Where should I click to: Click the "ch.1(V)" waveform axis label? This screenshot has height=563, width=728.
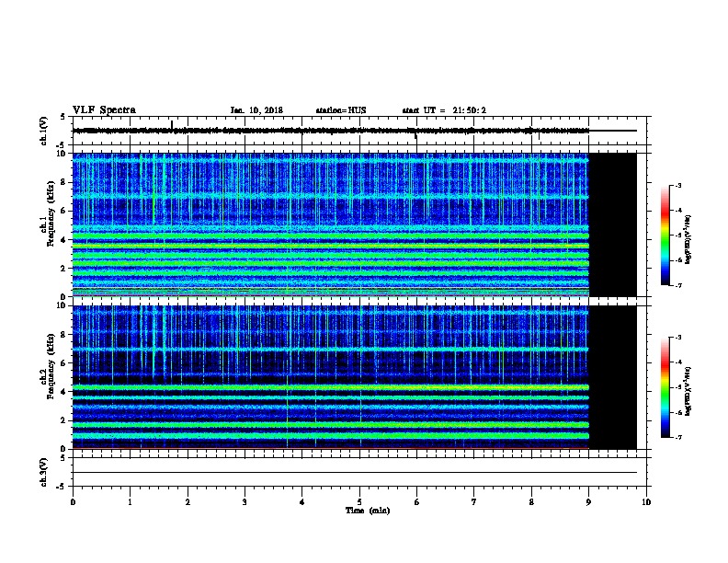pos(43,131)
